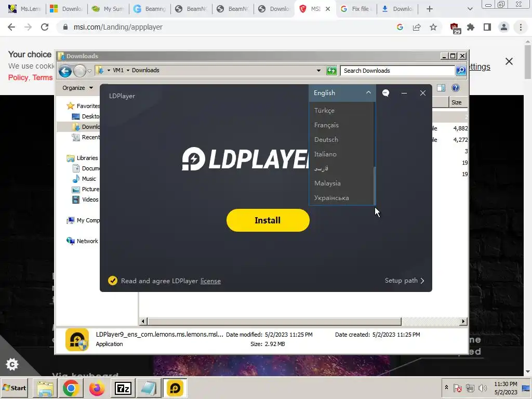Refresh the Downloads folder view
Image resolution: width=532 pixels, height=399 pixels.
(331, 71)
